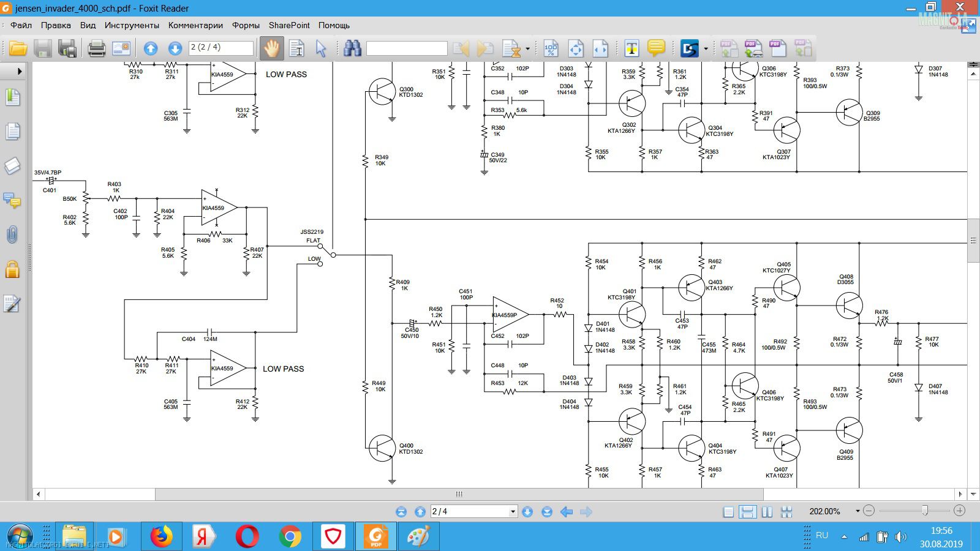Print the document with the printer icon
Viewport: 980px width, 551px height.
(97, 48)
